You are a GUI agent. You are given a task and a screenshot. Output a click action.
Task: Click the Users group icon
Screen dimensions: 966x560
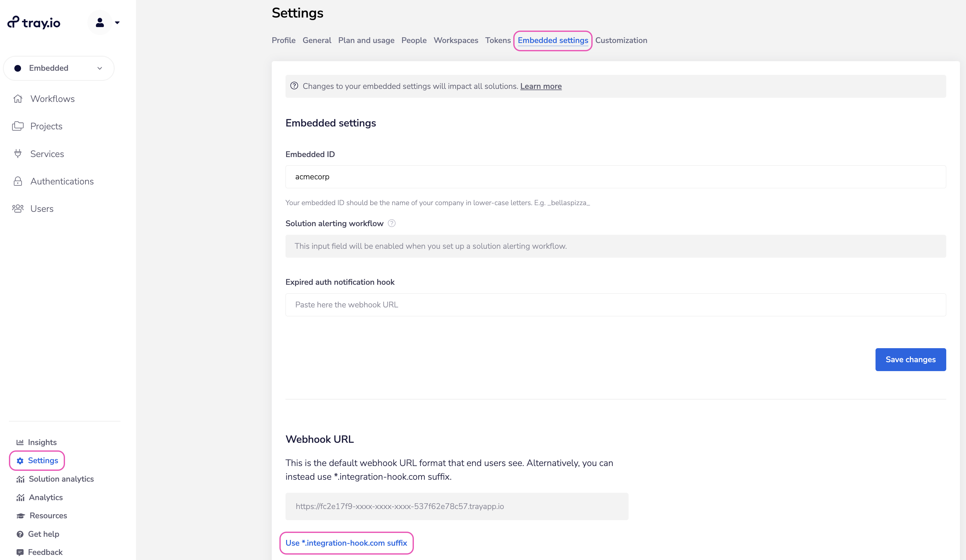coord(18,209)
